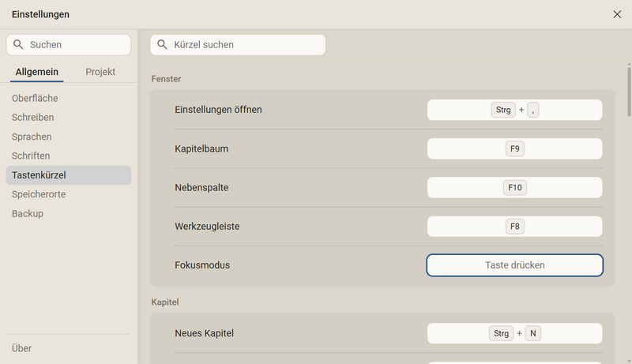Click the magnifier icon in Kürzel suchen
This screenshot has width=632, height=364.
pyautogui.click(x=162, y=44)
